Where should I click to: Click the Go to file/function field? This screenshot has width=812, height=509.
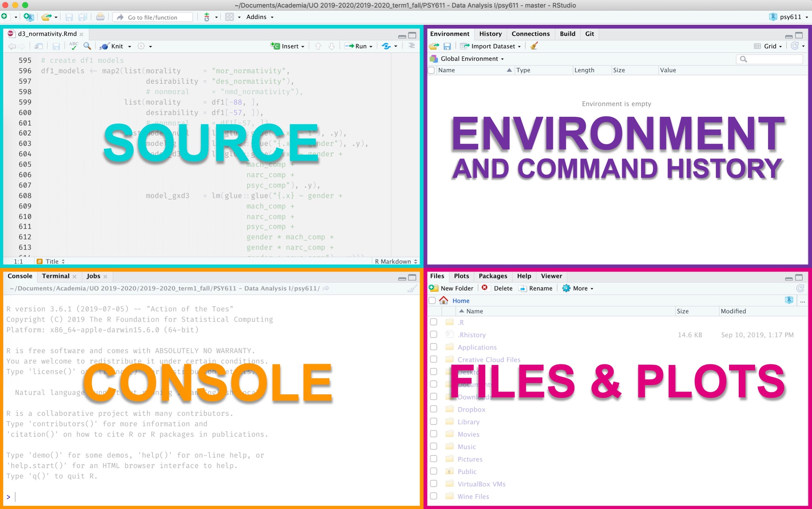153,17
